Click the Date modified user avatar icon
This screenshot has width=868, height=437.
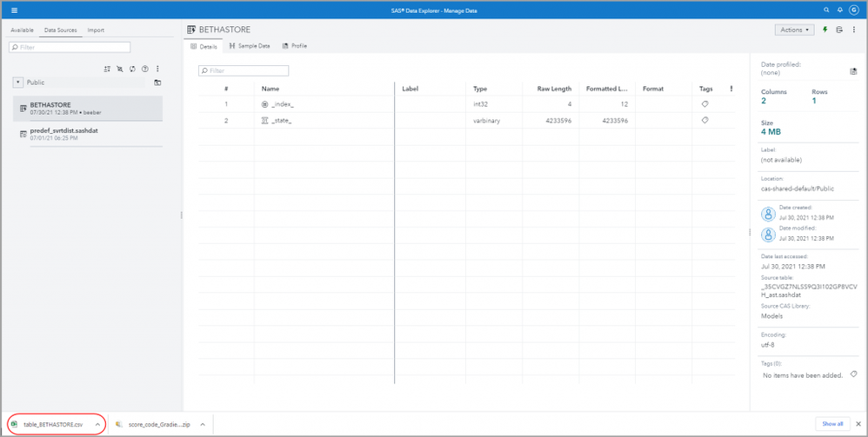click(x=768, y=235)
